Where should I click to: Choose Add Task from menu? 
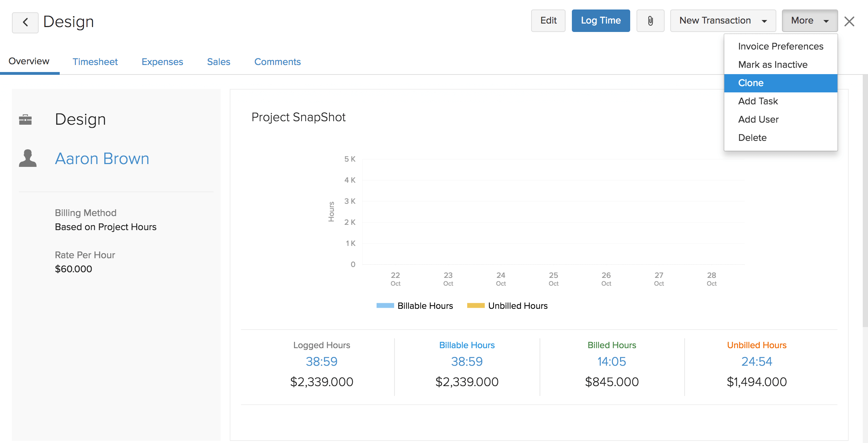click(x=758, y=101)
